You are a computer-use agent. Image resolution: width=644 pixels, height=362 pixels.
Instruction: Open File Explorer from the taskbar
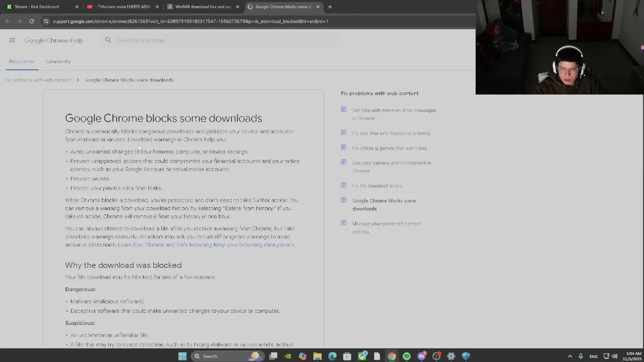click(317, 356)
